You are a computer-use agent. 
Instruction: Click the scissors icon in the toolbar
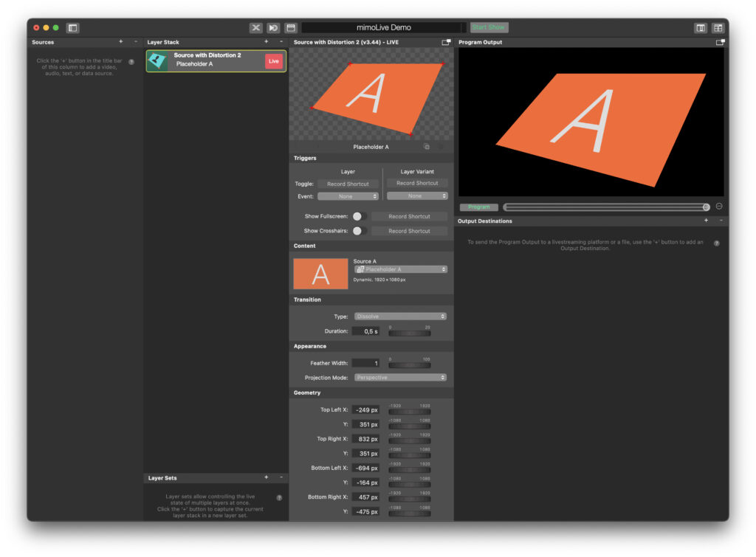coord(256,27)
